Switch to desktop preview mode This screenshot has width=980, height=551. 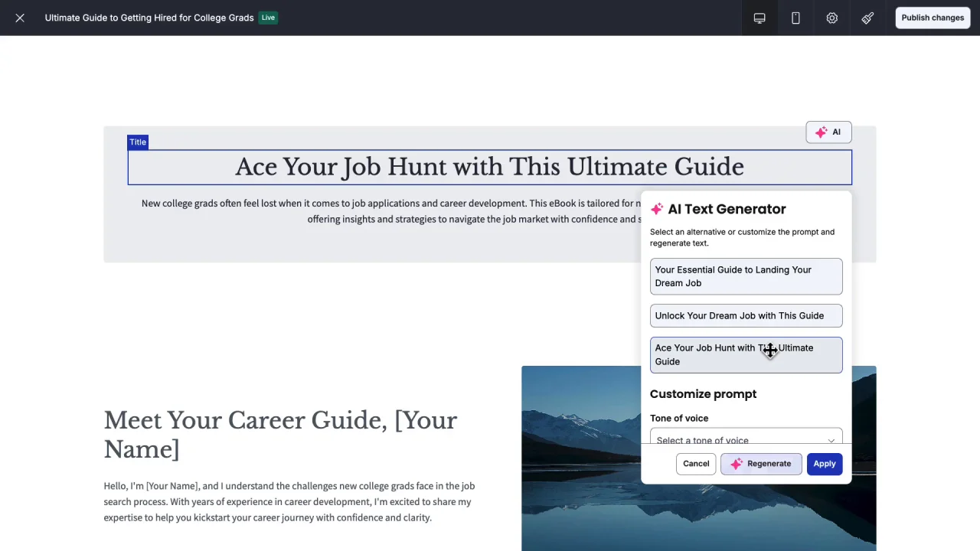[x=759, y=18]
